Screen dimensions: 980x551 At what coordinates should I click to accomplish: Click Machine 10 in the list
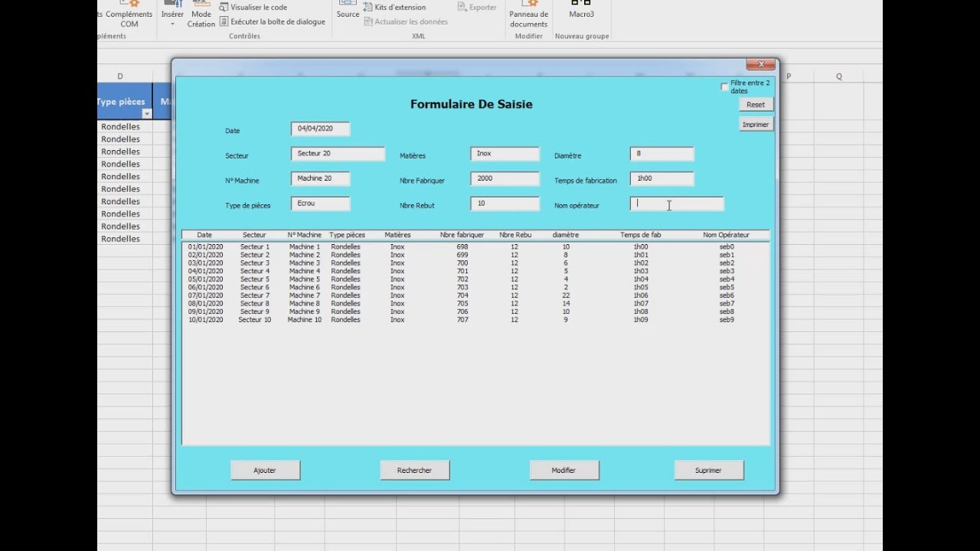tap(305, 320)
